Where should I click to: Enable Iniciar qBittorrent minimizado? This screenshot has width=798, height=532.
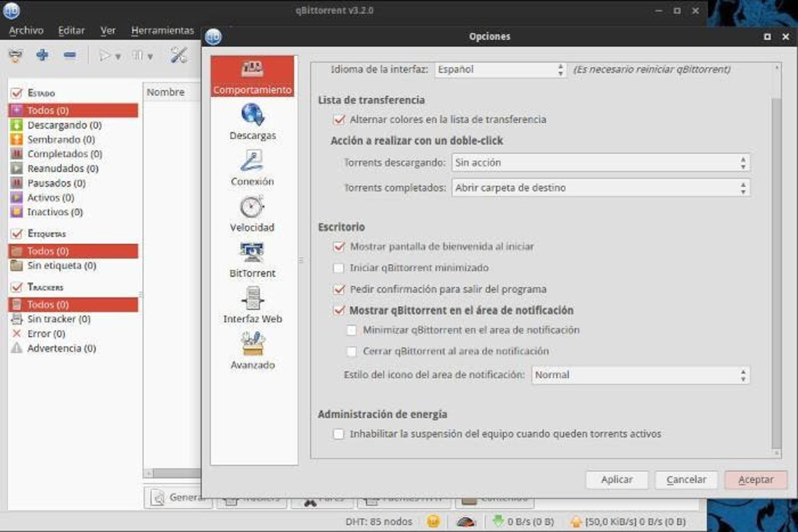[339, 268]
